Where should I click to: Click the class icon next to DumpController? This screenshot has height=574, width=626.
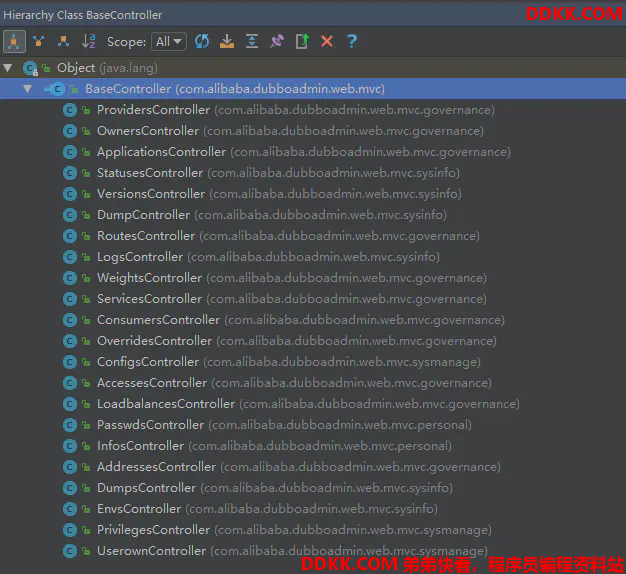[70, 215]
